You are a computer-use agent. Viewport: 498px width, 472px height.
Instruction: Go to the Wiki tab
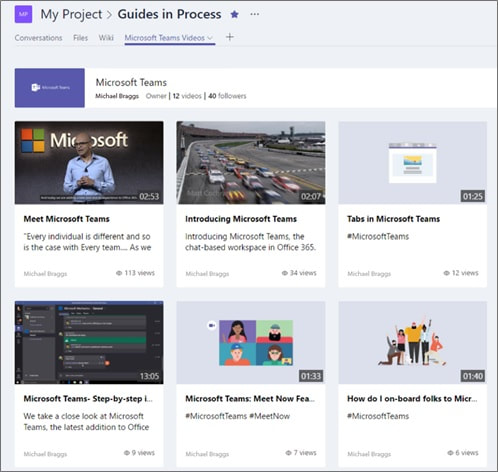tap(106, 38)
